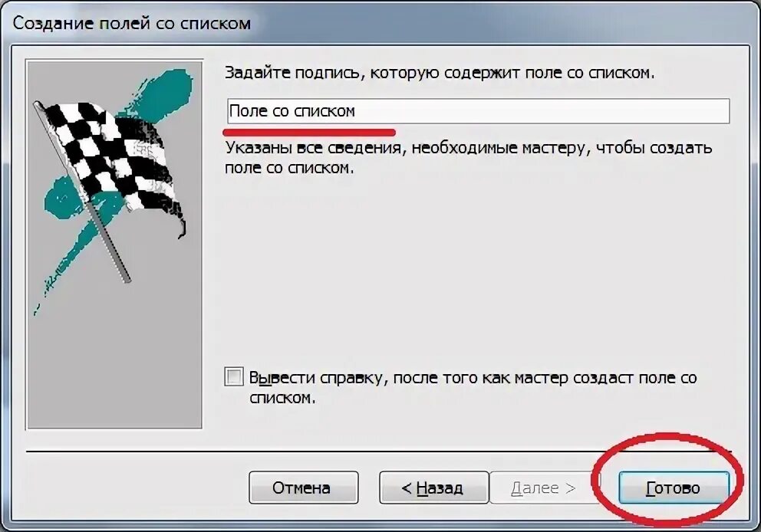Cancel the wizard using Отмена
This screenshot has height=532, width=761.
(x=303, y=488)
